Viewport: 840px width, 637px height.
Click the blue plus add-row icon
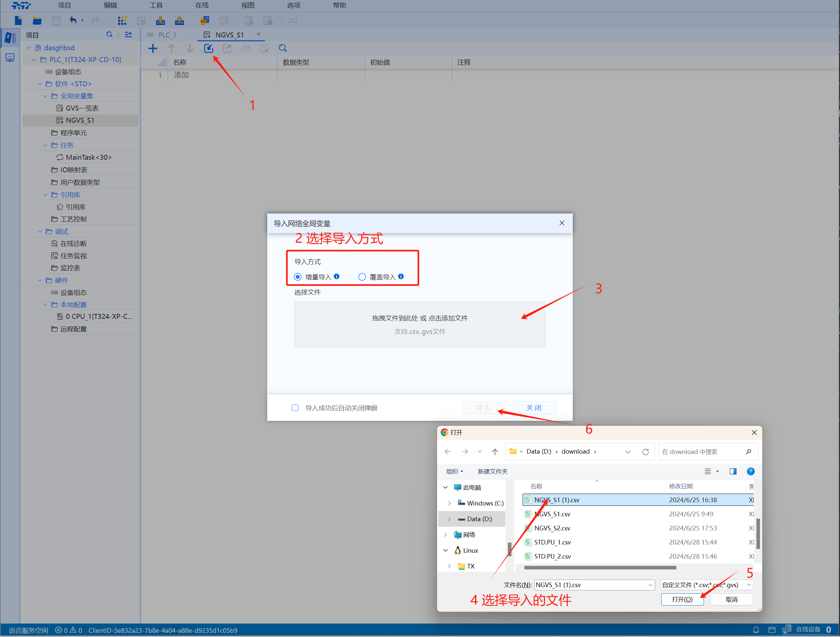click(x=153, y=48)
